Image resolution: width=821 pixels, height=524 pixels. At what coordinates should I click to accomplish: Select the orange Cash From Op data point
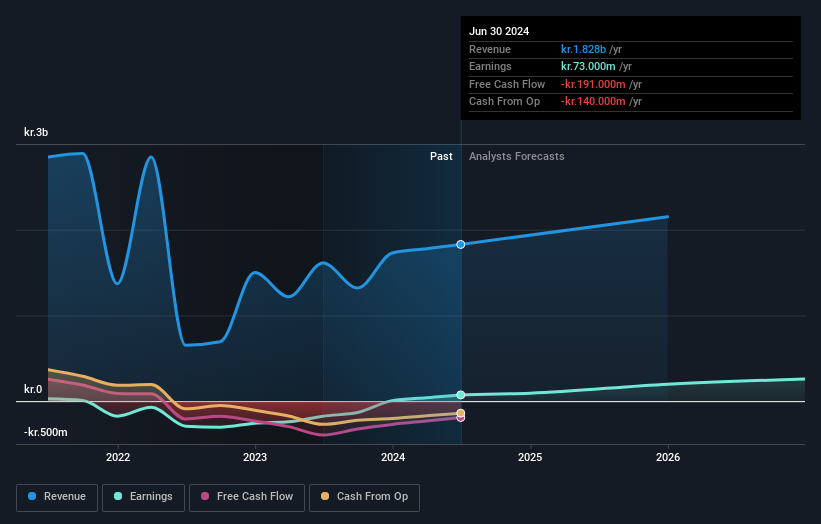coord(461,413)
